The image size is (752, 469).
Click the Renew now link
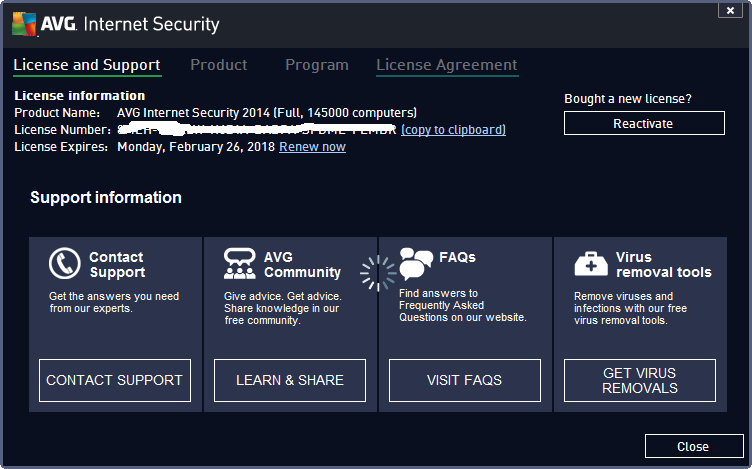pos(312,147)
